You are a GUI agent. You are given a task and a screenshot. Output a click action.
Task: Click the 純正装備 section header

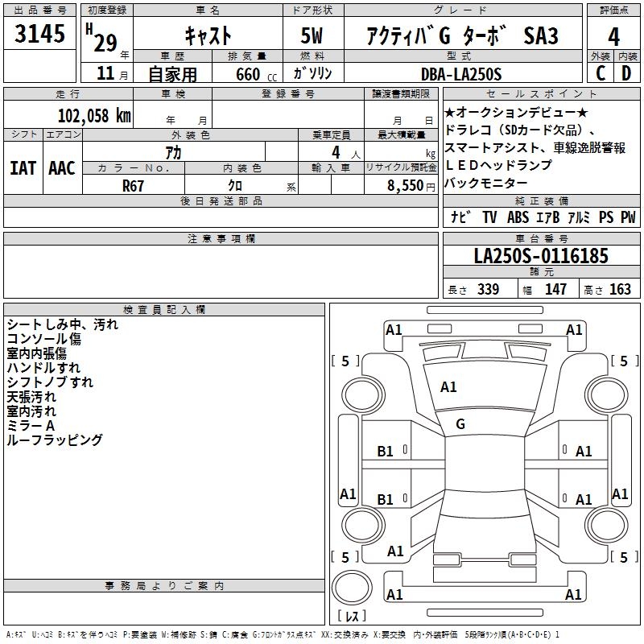pyautogui.click(x=541, y=200)
